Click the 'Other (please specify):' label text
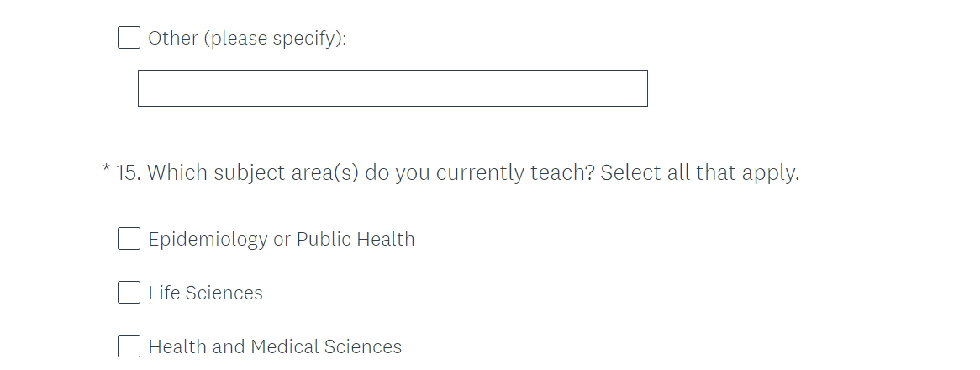 [x=247, y=38]
